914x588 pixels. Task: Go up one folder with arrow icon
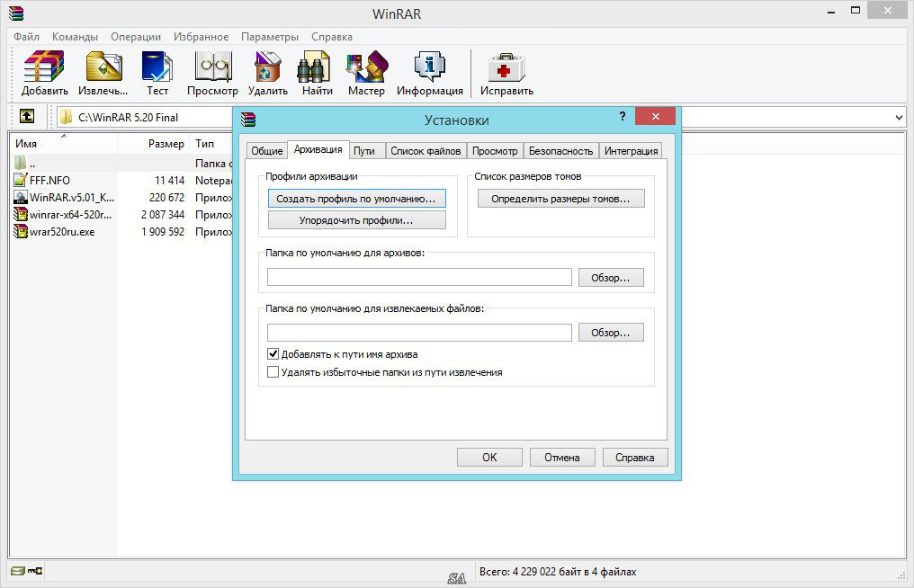(27, 116)
